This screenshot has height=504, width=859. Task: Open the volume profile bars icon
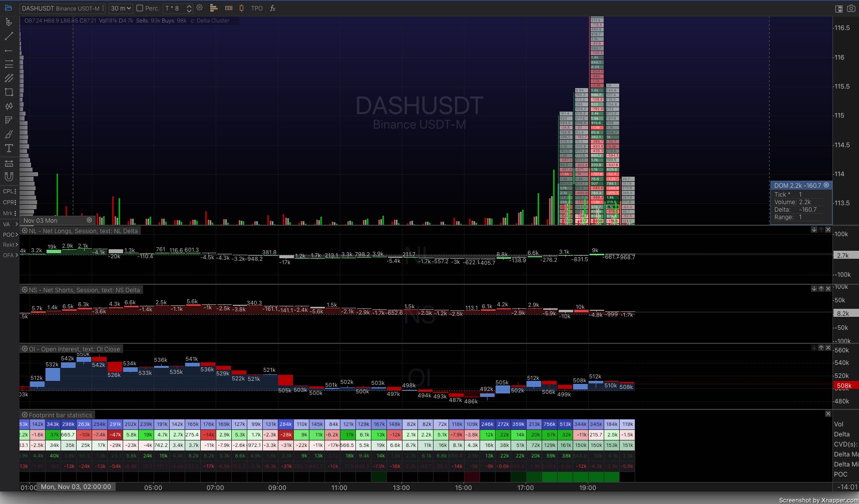pos(214,8)
